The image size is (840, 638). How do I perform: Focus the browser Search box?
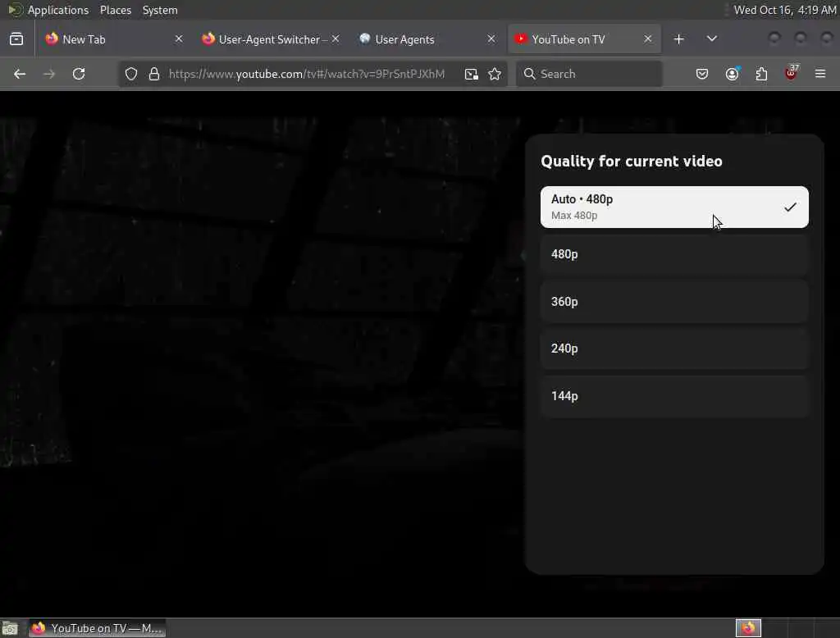(x=589, y=74)
